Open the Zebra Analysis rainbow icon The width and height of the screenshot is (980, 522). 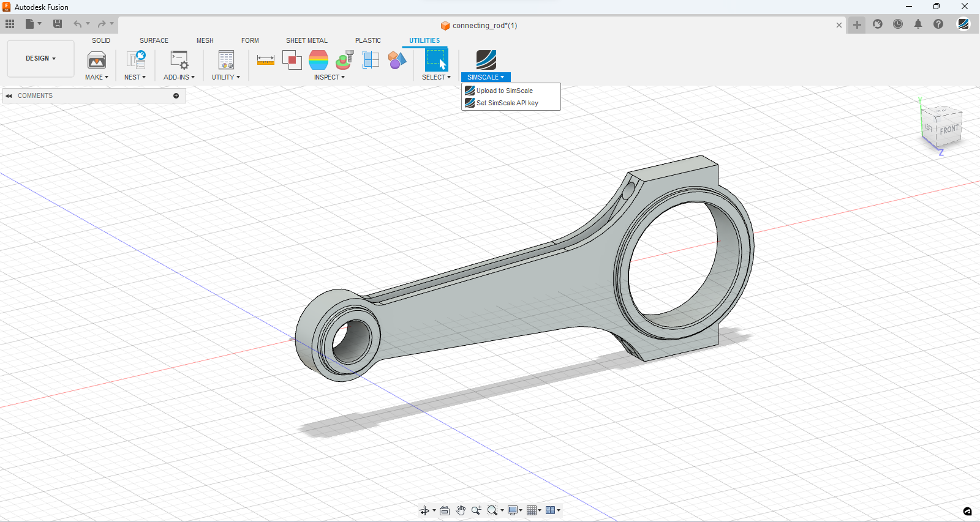318,60
